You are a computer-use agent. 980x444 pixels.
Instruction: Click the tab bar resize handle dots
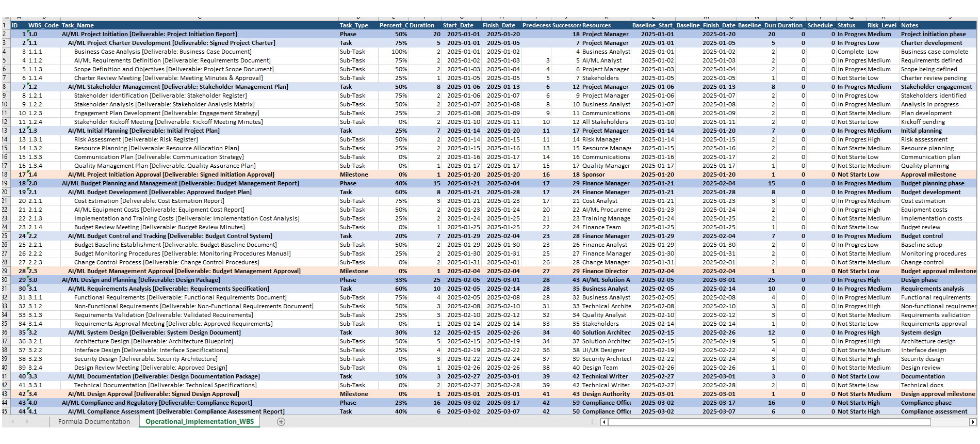tap(592, 422)
